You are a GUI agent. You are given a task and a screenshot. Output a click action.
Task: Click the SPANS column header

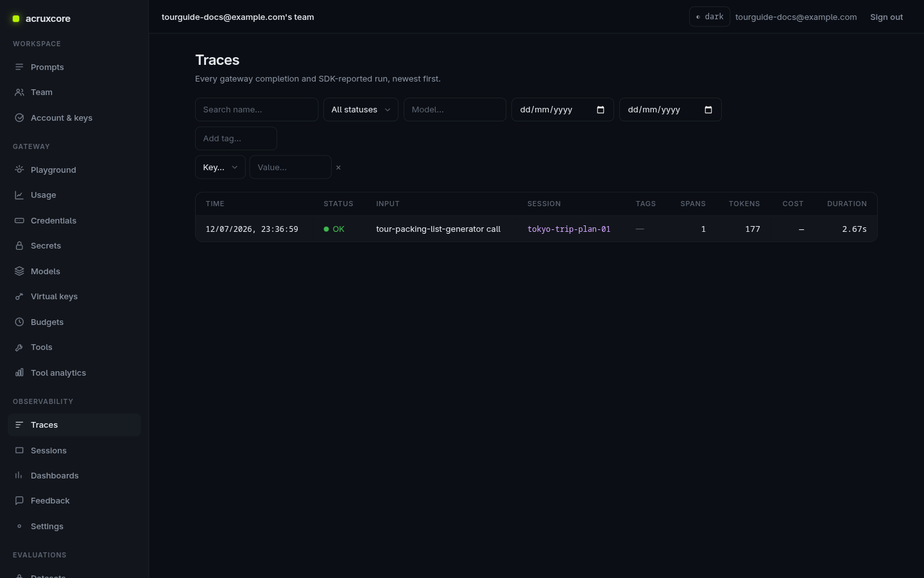tap(693, 204)
